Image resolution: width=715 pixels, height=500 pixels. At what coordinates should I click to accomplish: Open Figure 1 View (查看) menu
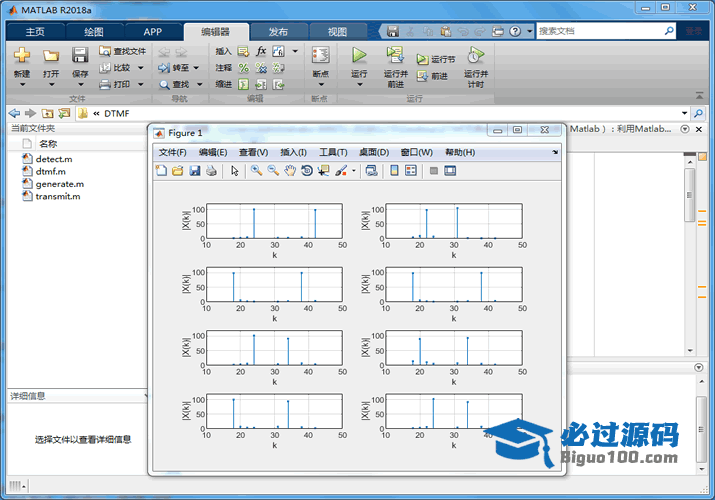(254, 152)
